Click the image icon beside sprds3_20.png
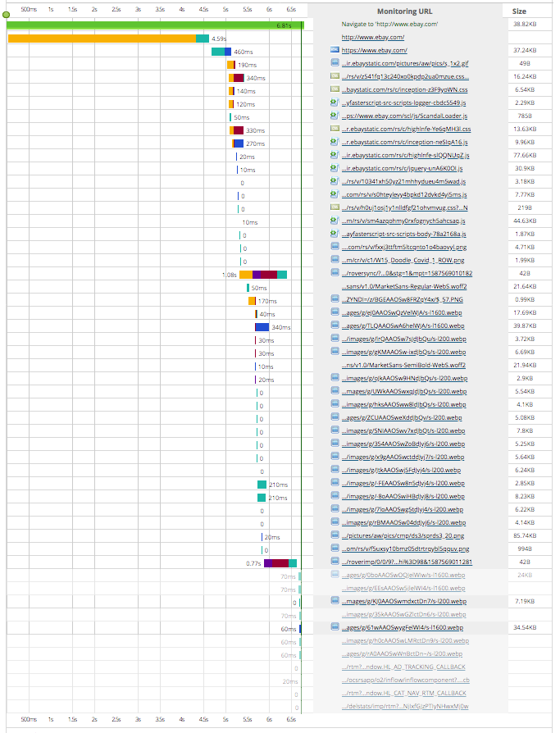The height and width of the screenshot is (733, 560). click(335, 535)
